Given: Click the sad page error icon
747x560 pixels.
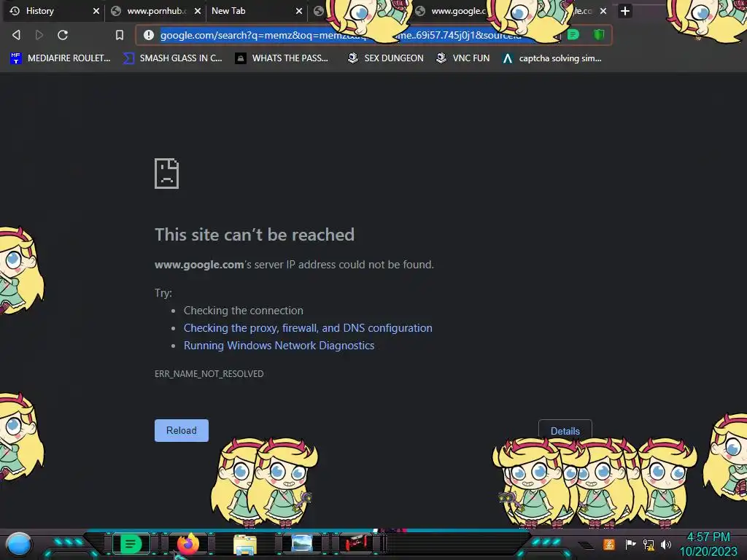Looking at the screenshot, I should pos(167,174).
